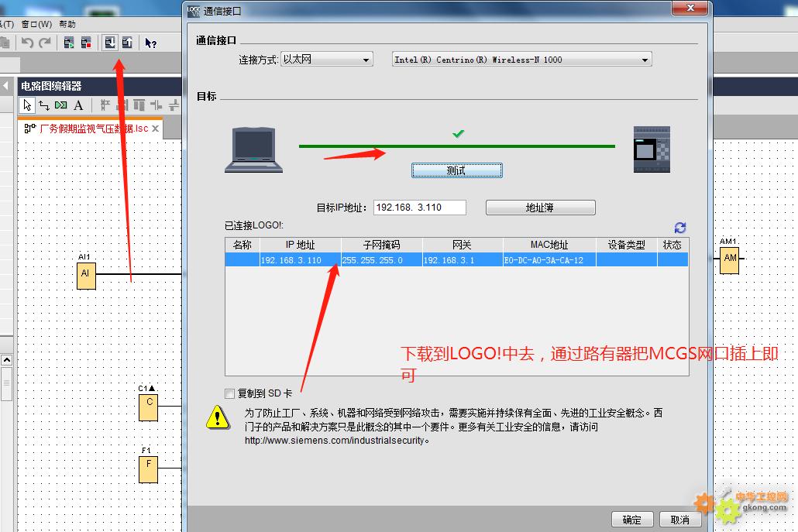The image size is (798, 532).
Task: Click the green cut/join connections tool
Action: pyautogui.click(x=61, y=105)
